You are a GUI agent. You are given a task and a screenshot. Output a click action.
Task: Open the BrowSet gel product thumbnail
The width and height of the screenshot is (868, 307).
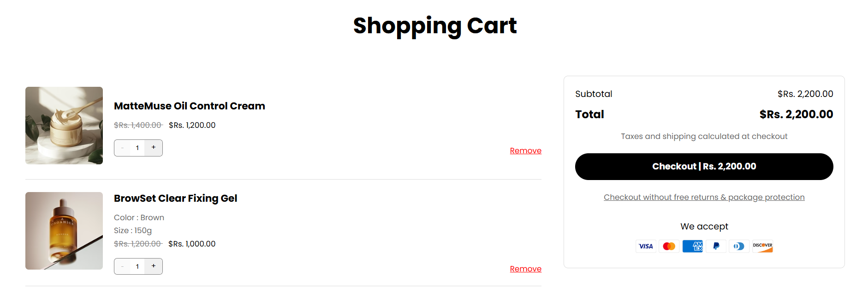[64, 231]
